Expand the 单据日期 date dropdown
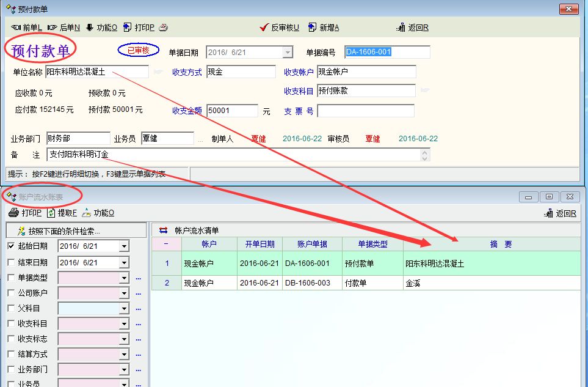 click(x=288, y=53)
